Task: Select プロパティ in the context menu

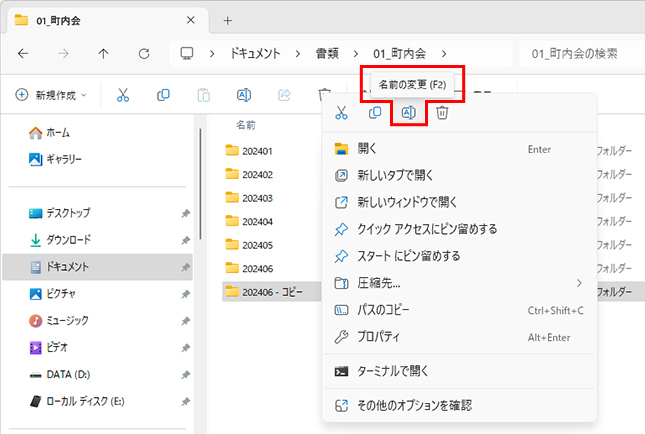Action: click(459, 337)
